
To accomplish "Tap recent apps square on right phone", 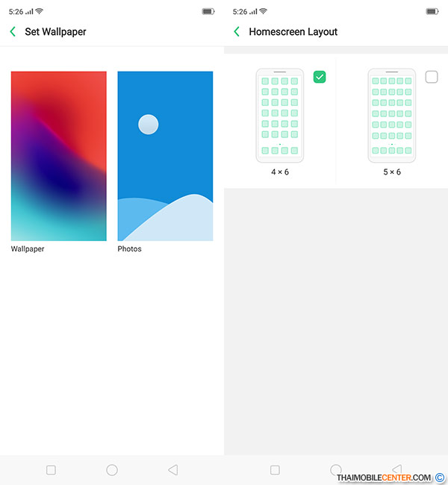I will pos(275,470).
